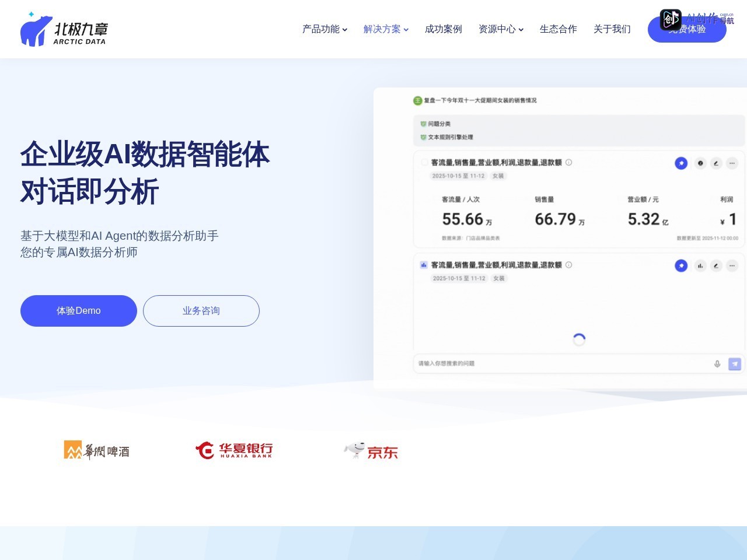Image resolution: width=747 pixels, height=560 pixels.
Task: Click the 文本规则引擎处理 step text
Action: [451, 137]
